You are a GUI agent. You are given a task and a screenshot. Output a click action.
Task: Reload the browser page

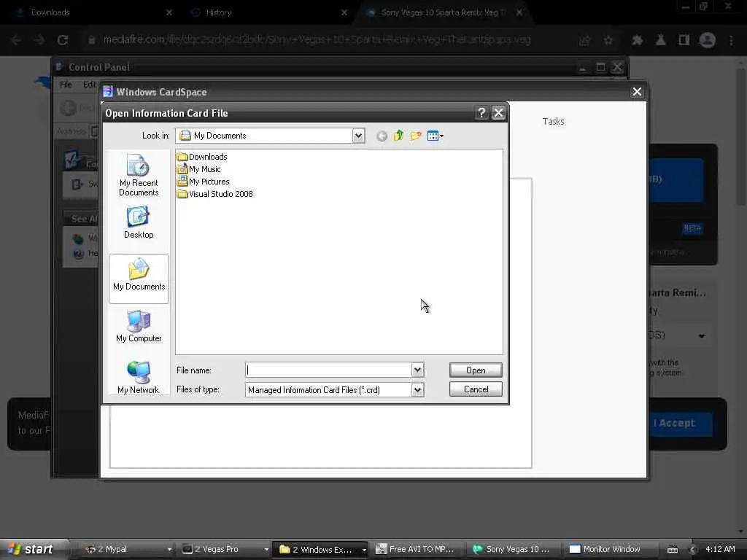[63, 40]
